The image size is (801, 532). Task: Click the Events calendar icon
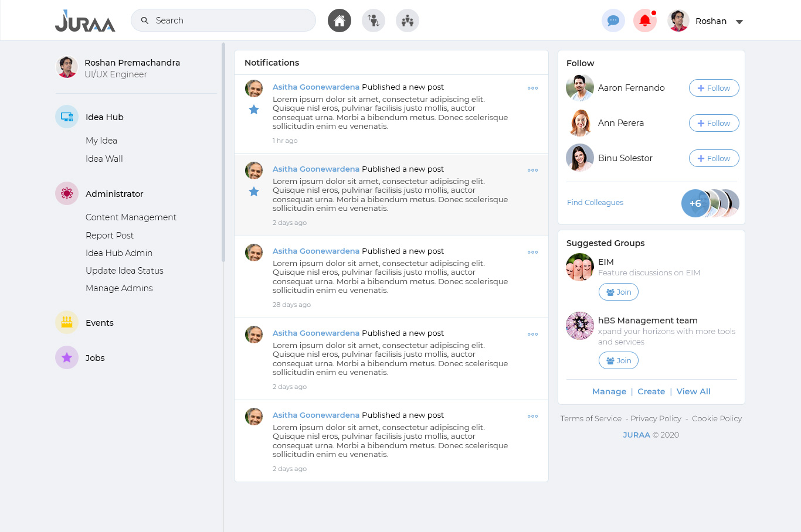67,322
